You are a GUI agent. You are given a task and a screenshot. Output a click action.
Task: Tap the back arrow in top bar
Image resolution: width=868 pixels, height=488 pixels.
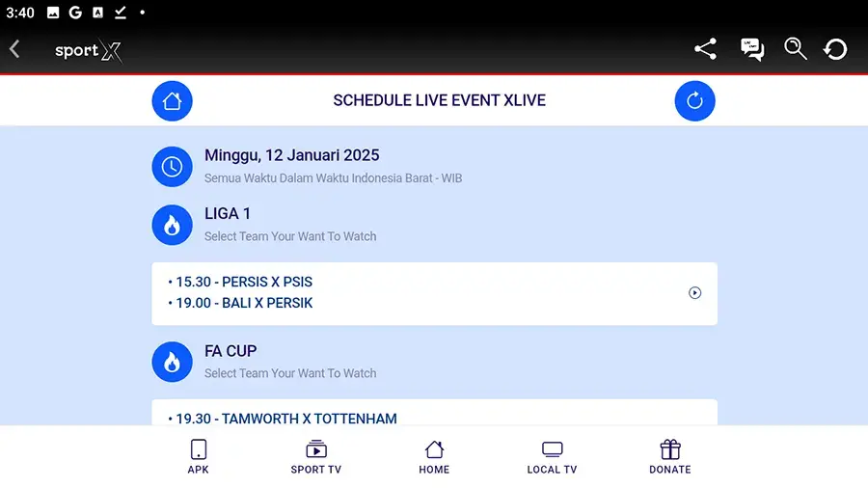14,49
